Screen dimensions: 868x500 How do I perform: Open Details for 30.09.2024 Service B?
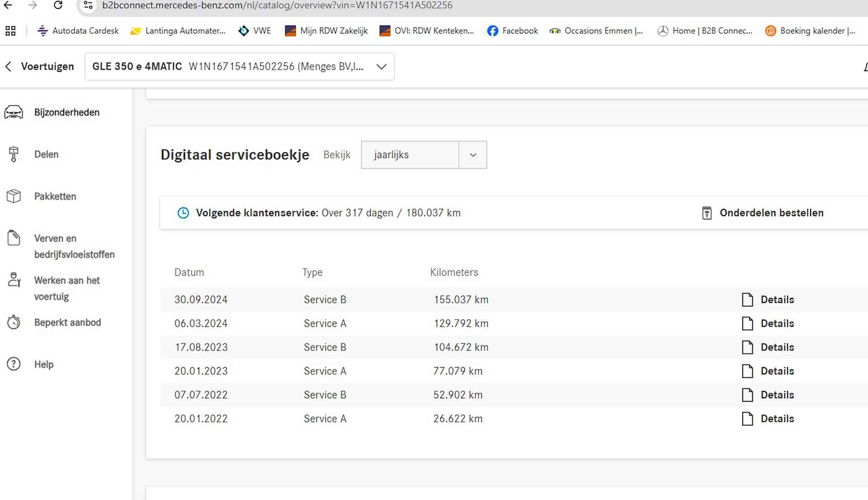(768, 300)
